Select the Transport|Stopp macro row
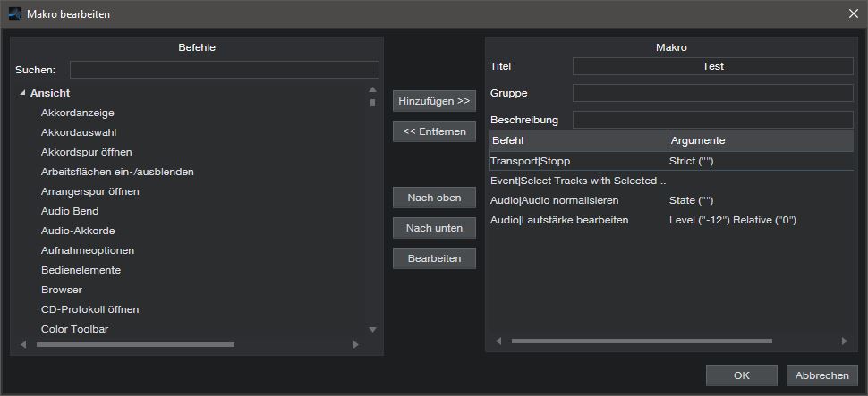The image size is (868, 396). click(531, 161)
